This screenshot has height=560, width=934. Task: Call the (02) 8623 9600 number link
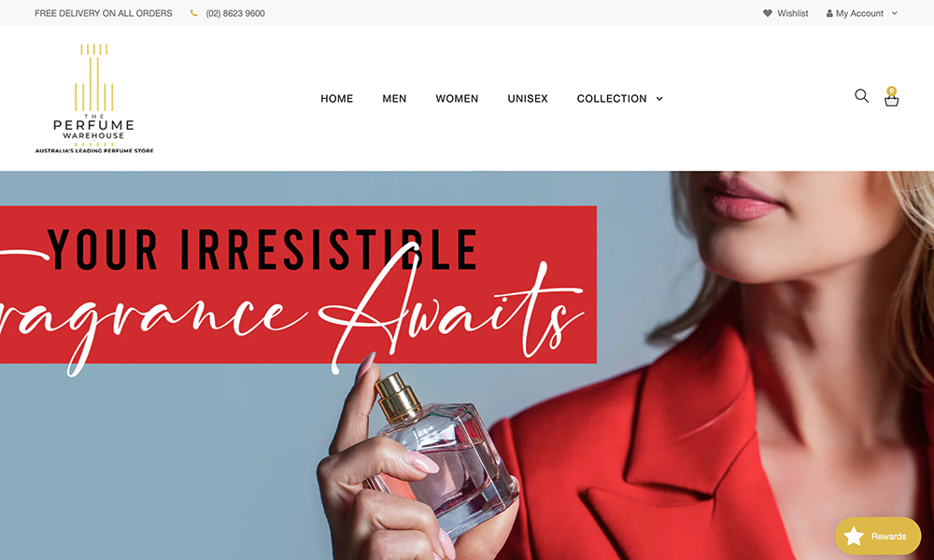coord(235,13)
